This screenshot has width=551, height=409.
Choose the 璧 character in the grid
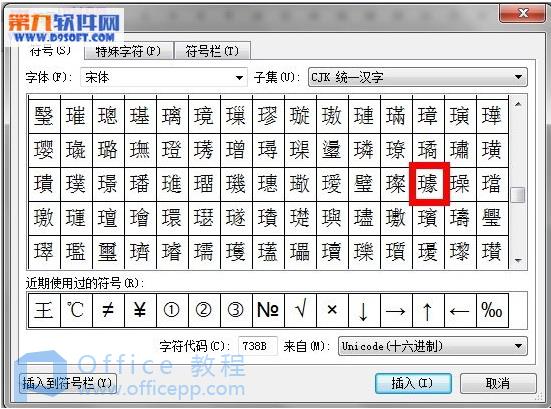pos(364,184)
